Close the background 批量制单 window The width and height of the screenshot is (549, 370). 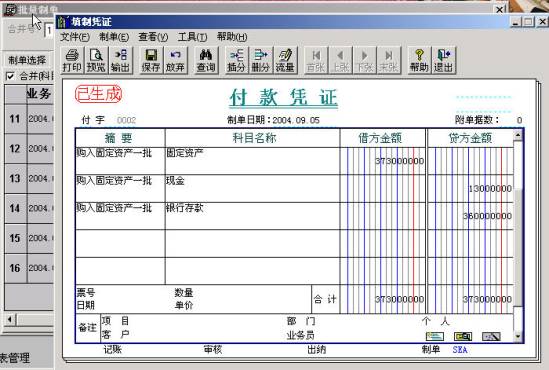pos(500,9)
